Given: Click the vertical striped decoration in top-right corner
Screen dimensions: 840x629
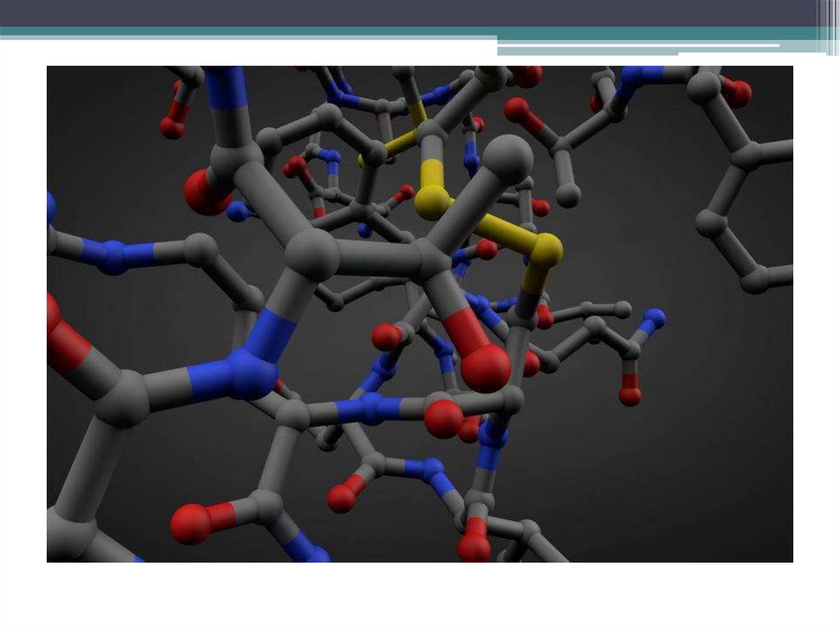Looking at the screenshot, I should (x=829, y=26).
